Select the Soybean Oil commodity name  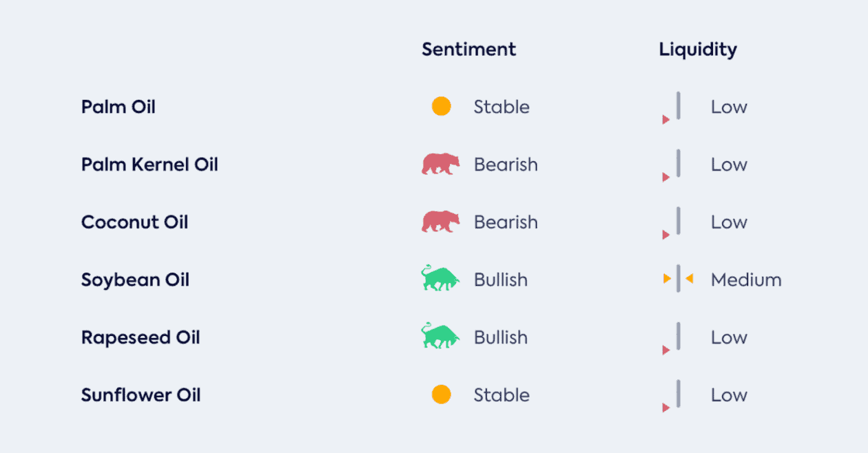coord(135,280)
